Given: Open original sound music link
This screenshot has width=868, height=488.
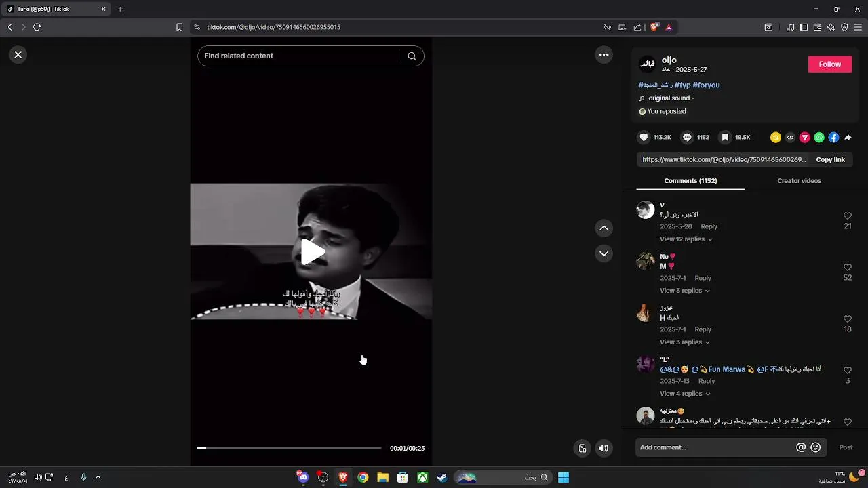Looking at the screenshot, I should (667, 98).
